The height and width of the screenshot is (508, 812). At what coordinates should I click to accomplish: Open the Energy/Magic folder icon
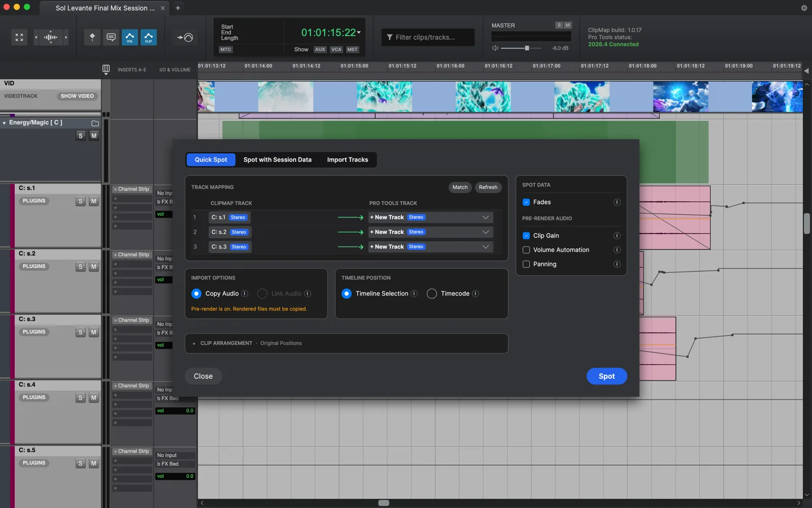(95, 123)
